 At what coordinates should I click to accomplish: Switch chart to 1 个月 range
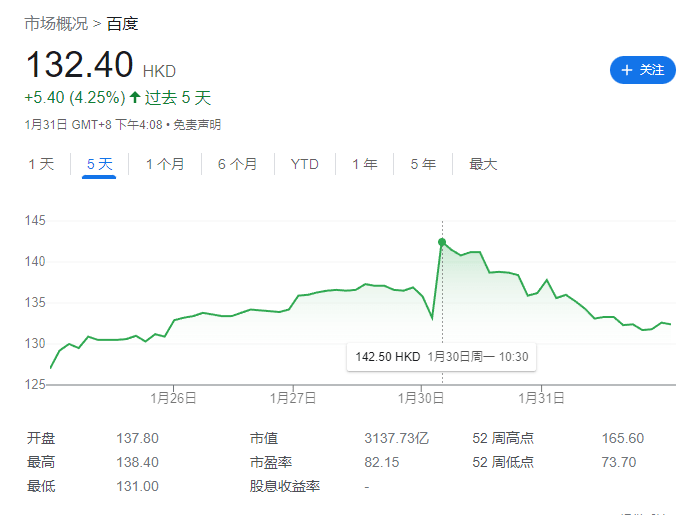pyautogui.click(x=165, y=164)
